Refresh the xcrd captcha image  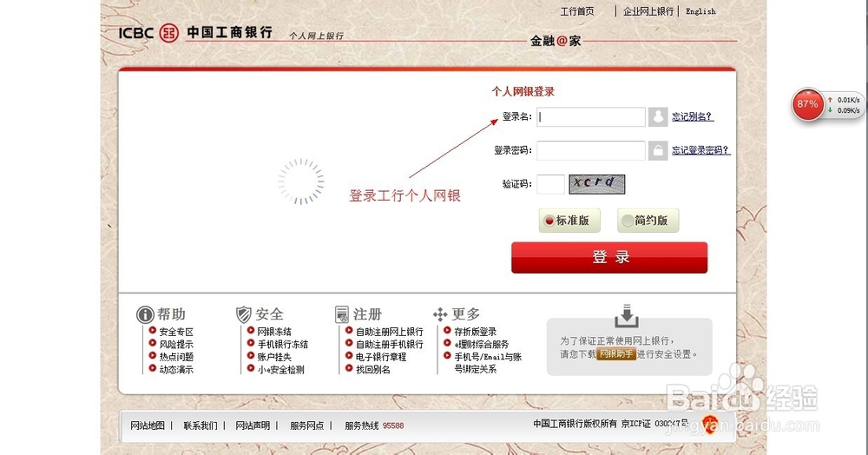click(x=597, y=184)
